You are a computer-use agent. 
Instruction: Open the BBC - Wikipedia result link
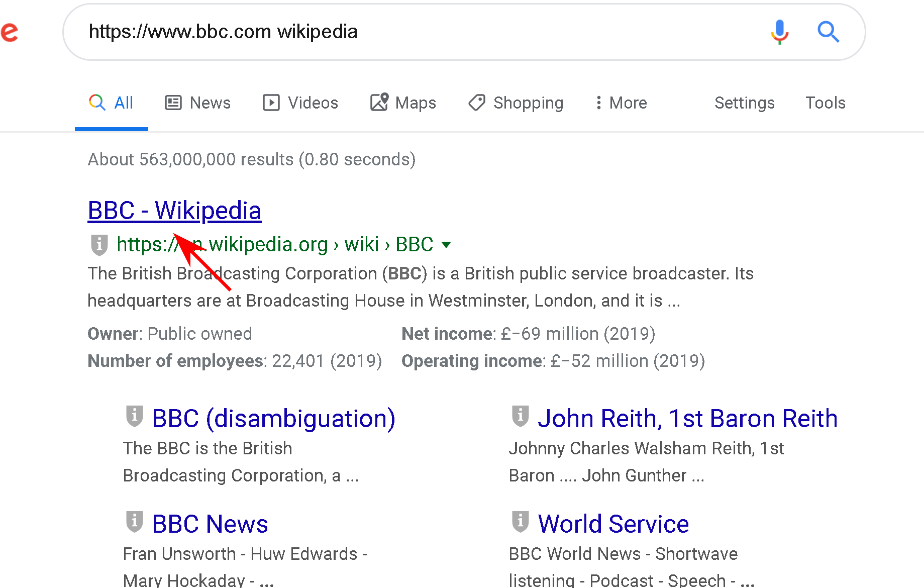[174, 210]
